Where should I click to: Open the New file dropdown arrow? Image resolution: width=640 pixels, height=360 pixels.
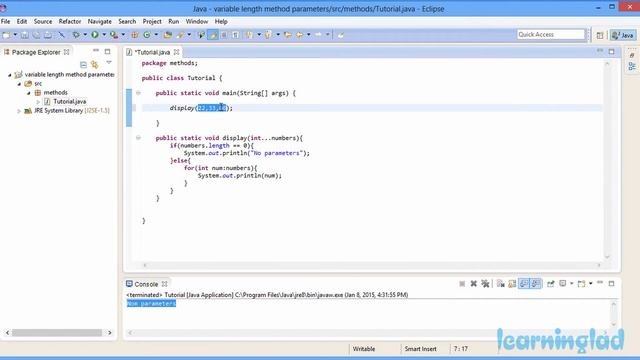pyautogui.click(x=15, y=35)
